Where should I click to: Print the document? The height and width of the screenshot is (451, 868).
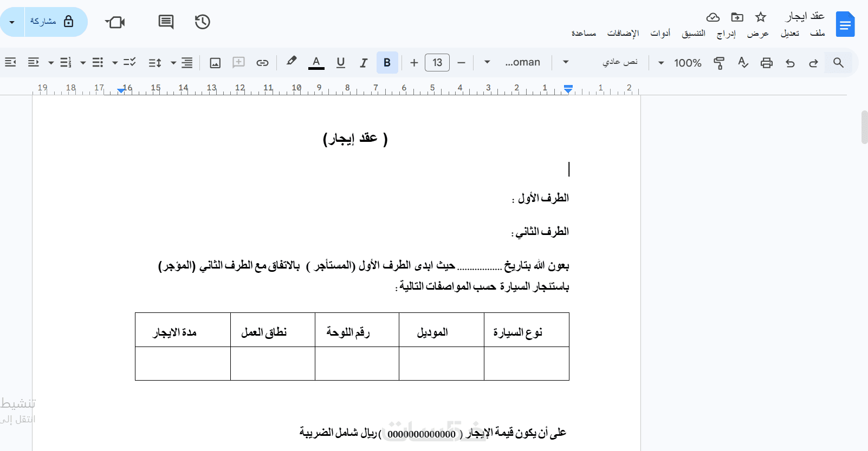tap(766, 63)
